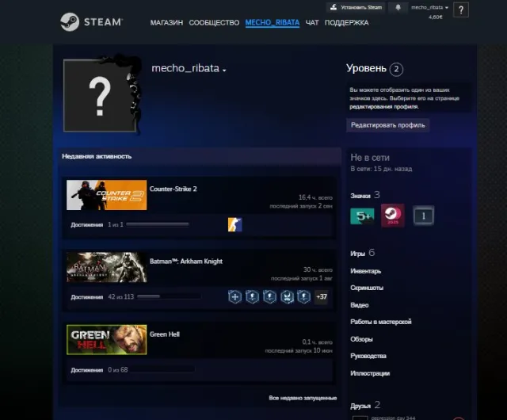Click the 30 ч. всего playtime text
Screen dimensions: 507x420
coord(318,269)
